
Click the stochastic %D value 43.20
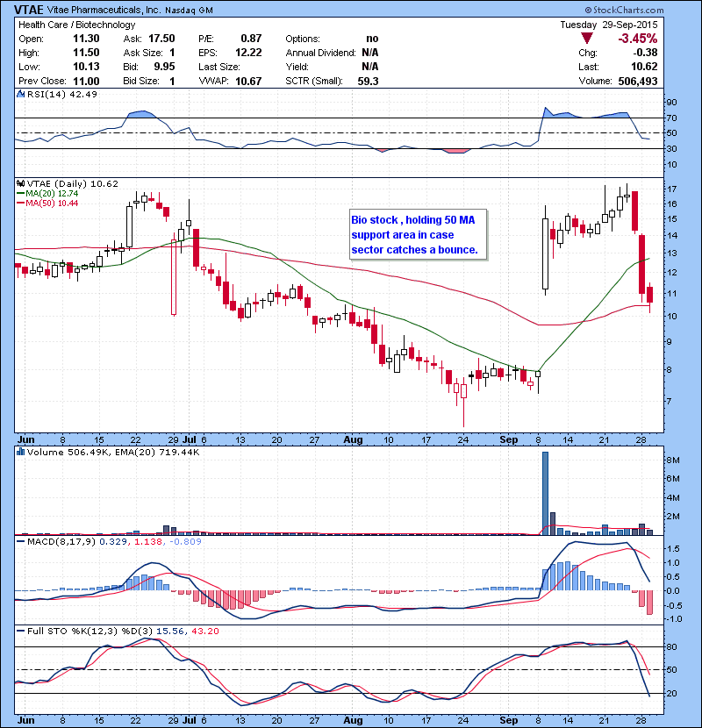pos(204,632)
